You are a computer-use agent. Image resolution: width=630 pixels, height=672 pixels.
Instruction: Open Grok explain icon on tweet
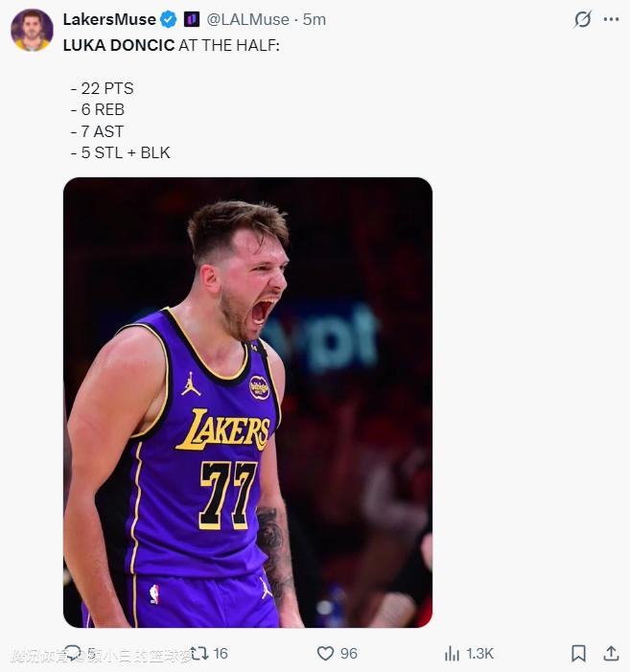tap(582, 20)
